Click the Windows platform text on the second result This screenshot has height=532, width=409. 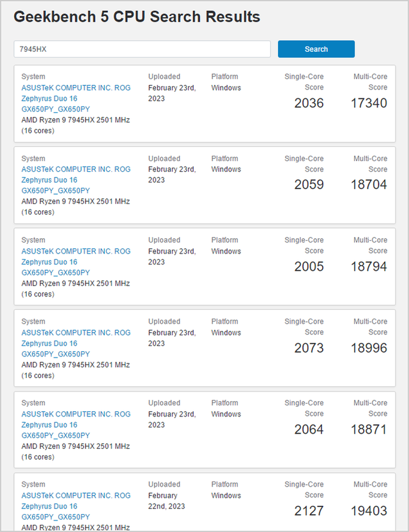(x=226, y=169)
